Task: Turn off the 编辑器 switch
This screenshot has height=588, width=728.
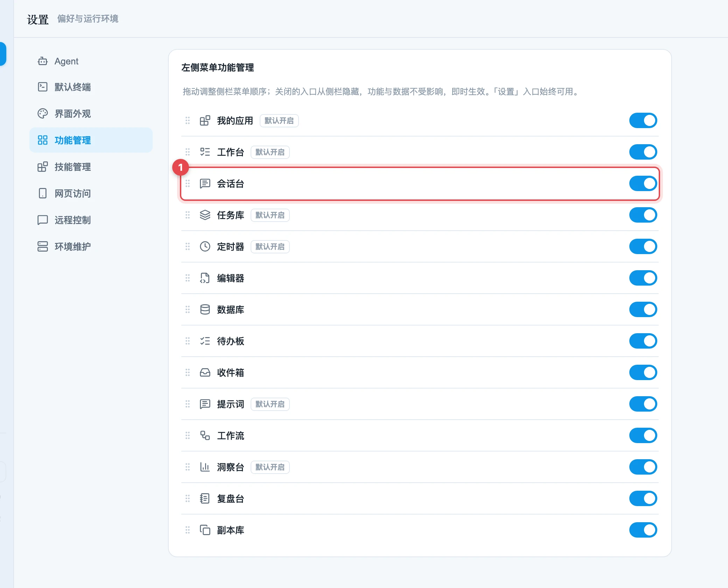Action: tap(643, 278)
